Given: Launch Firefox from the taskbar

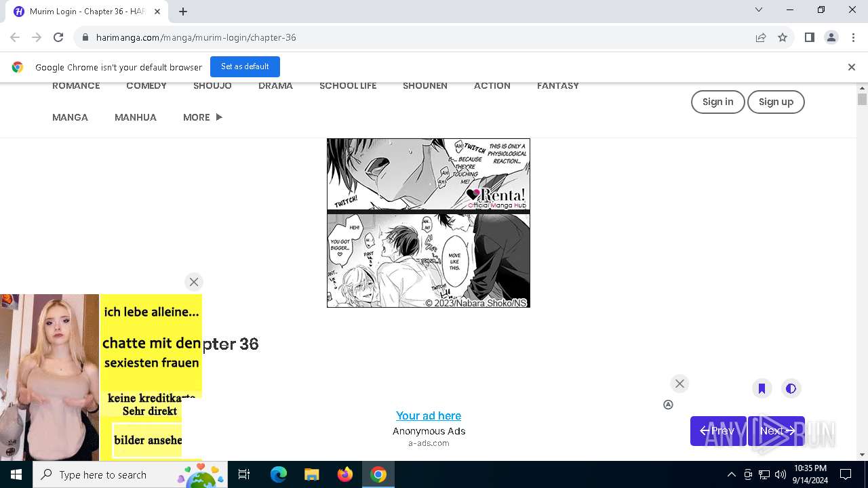Looking at the screenshot, I should point(345,474).
